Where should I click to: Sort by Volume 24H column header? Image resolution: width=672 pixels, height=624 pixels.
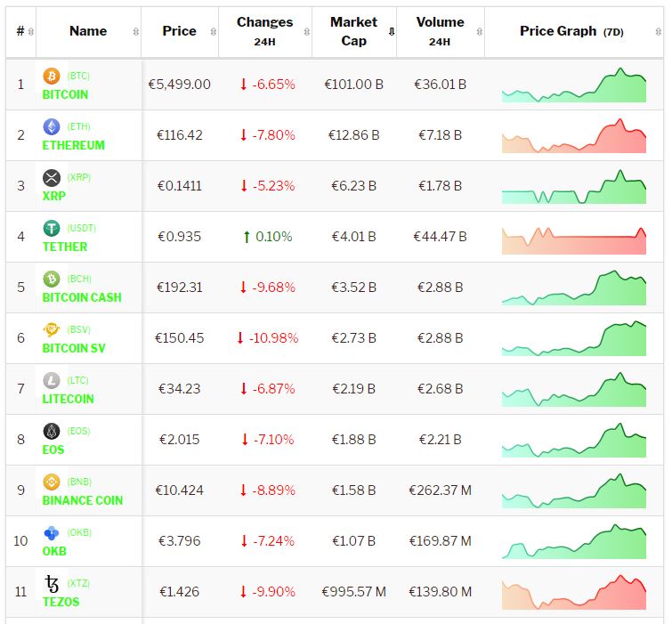coord(440,31)
